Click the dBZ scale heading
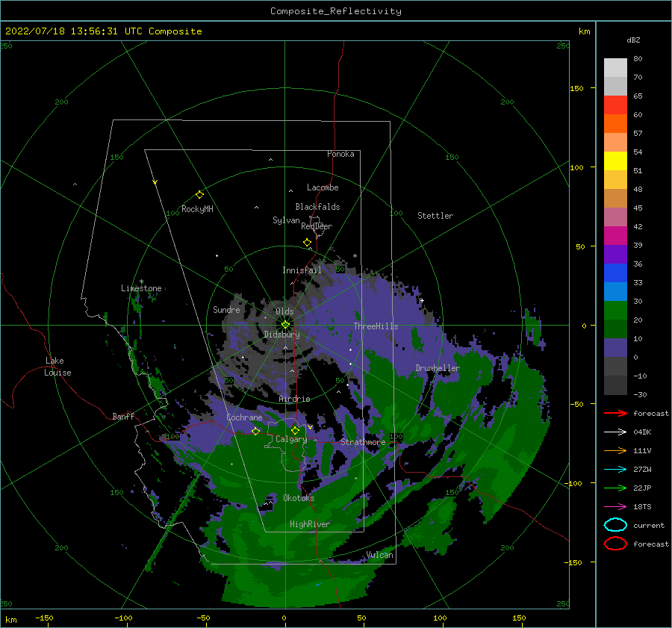This screenshot has width=672, height=628. pyautogui.click(x=633, y=40)
